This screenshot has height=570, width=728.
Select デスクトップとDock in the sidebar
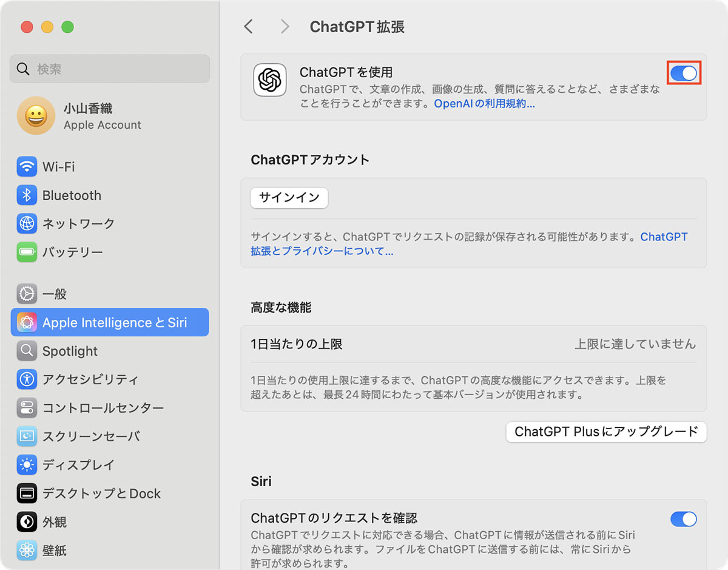(x=110, y=494)
